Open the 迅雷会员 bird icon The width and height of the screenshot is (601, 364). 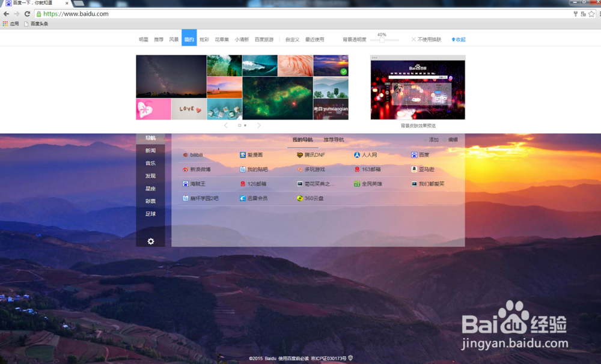coord(243,198)
